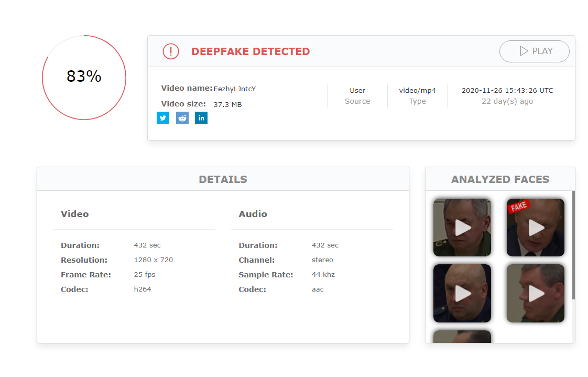Click the 25 fps frame rate value
The image size is (588, 377).
pos(144,275)
